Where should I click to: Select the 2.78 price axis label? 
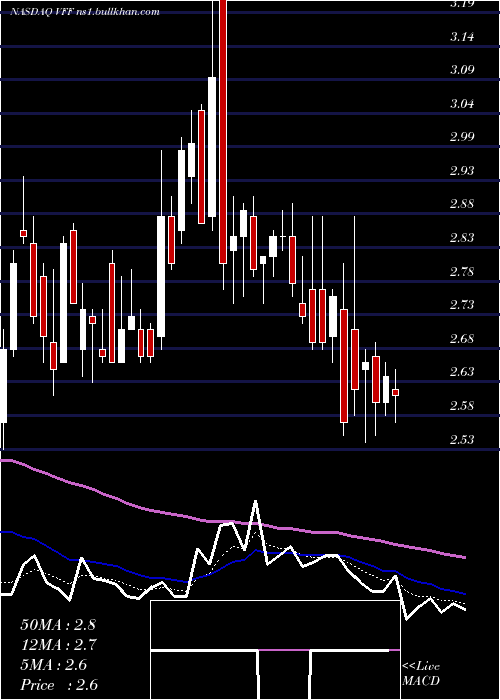462,271
